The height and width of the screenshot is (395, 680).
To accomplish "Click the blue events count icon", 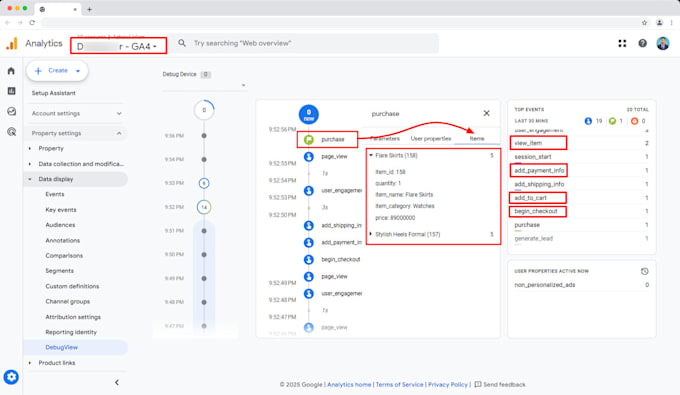I will click(588, 121).
